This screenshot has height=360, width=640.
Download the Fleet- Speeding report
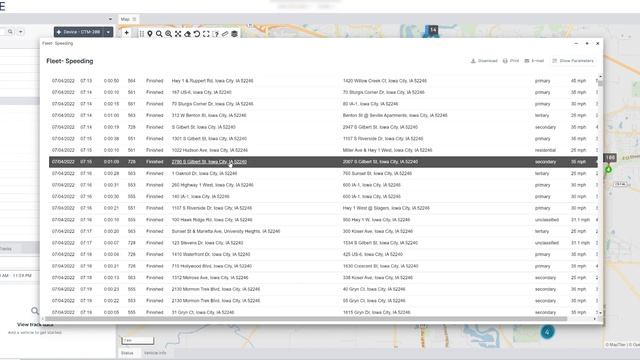point(484,61)
